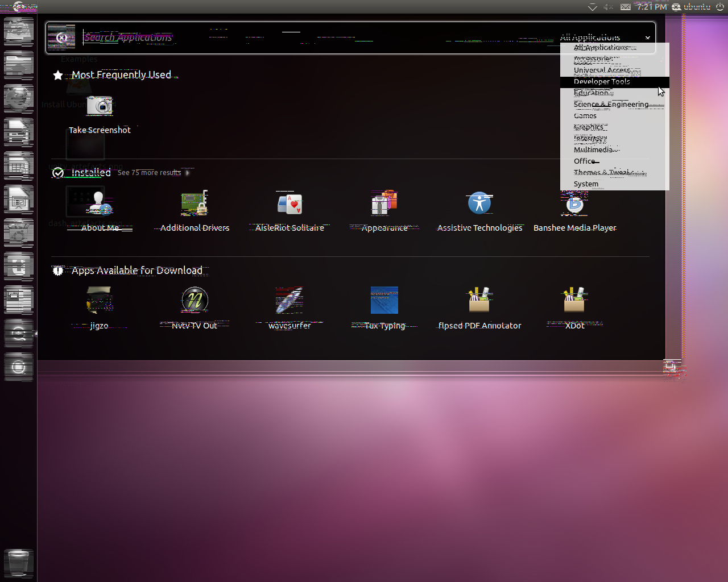Click the clock showing 7:21 PM

click(x=651, y=7)
